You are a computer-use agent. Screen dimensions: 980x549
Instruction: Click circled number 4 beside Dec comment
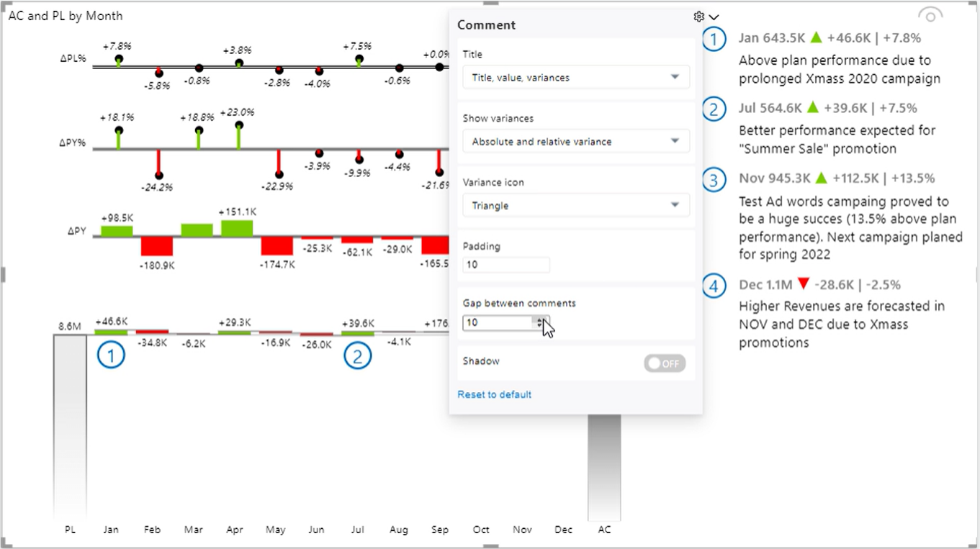(713, 286)
